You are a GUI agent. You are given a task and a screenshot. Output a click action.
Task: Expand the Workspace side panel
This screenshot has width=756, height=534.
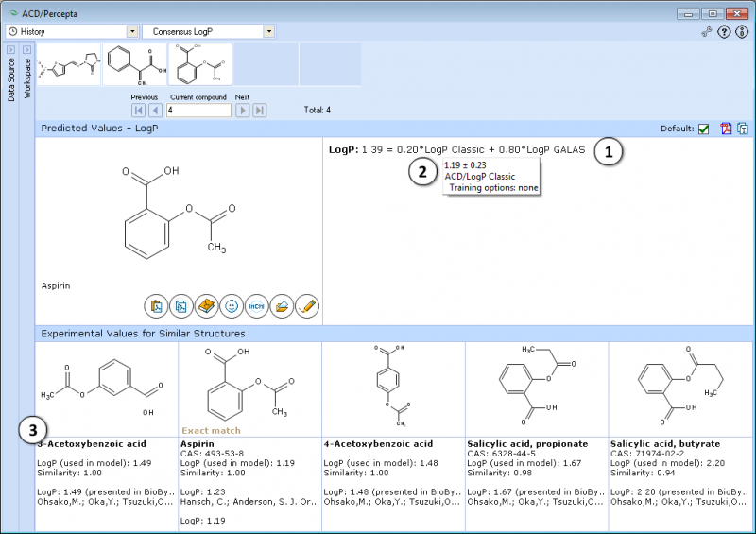point(27,50)
